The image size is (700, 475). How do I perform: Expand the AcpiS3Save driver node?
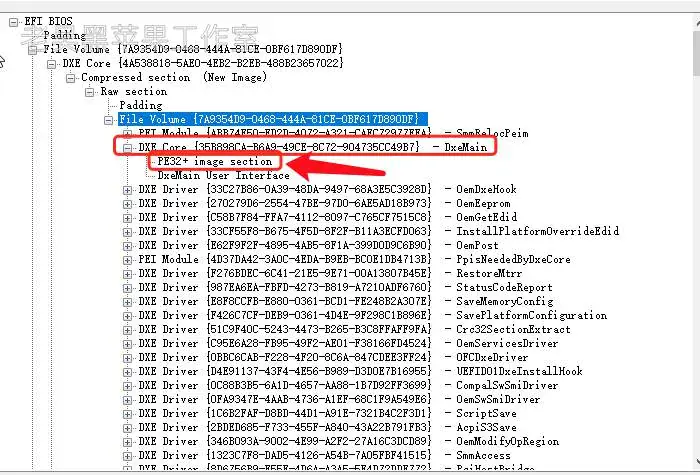click(128, 428)
